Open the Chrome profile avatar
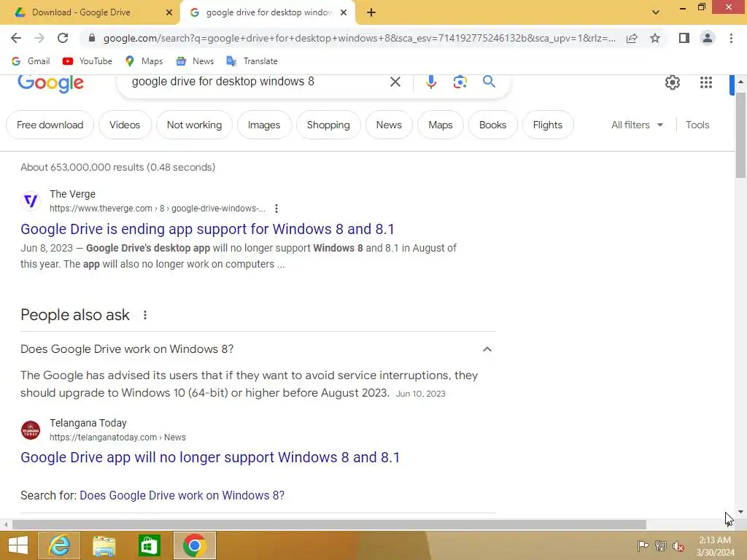The width and height of the screenshot is (747, 560). [708, 38]
